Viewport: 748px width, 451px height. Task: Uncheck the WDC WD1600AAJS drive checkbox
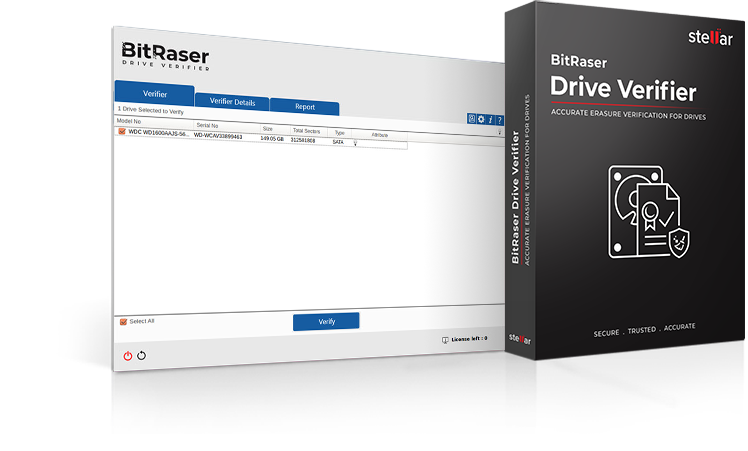click(122, 131)
